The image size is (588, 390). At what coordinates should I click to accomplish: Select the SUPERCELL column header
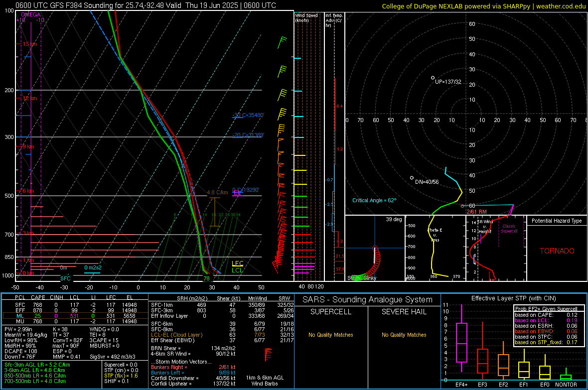click(331, 312)
